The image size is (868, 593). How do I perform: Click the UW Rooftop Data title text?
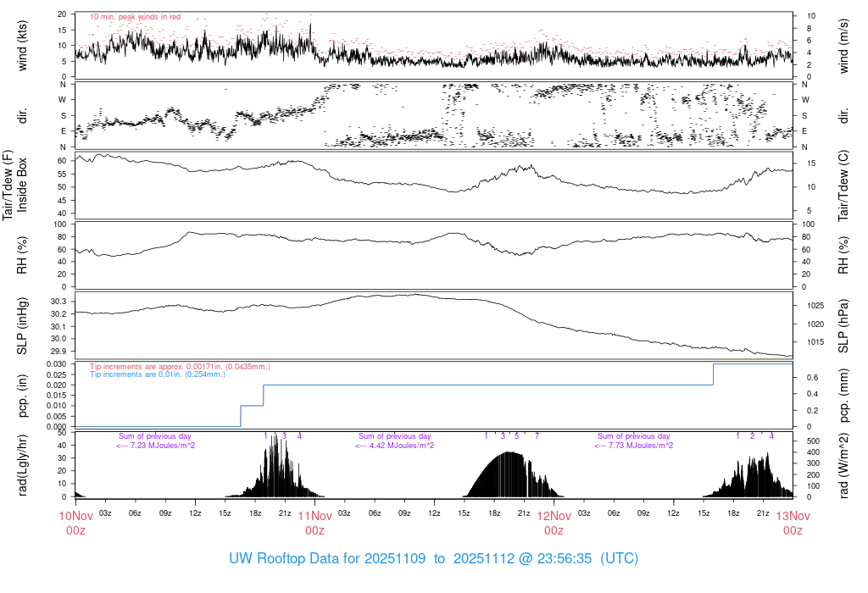tap(434, 558)
